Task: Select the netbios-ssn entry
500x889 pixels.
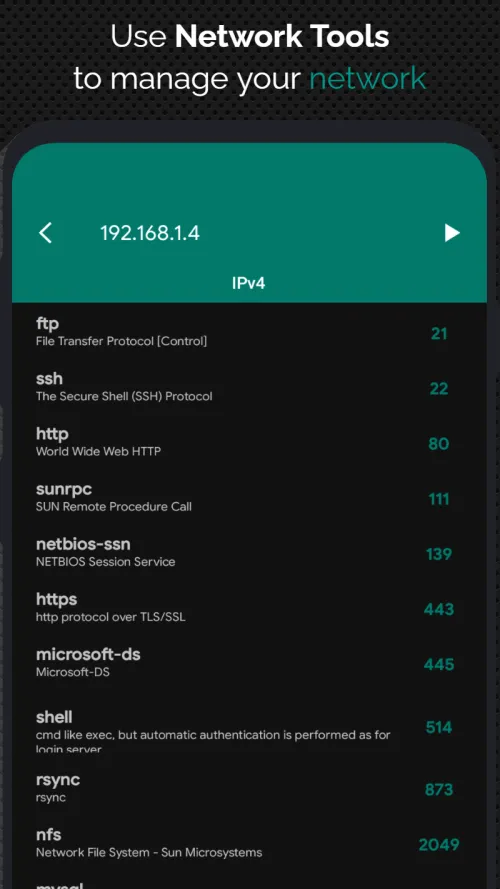Action: pyautogui.click(x=249, y=552)
